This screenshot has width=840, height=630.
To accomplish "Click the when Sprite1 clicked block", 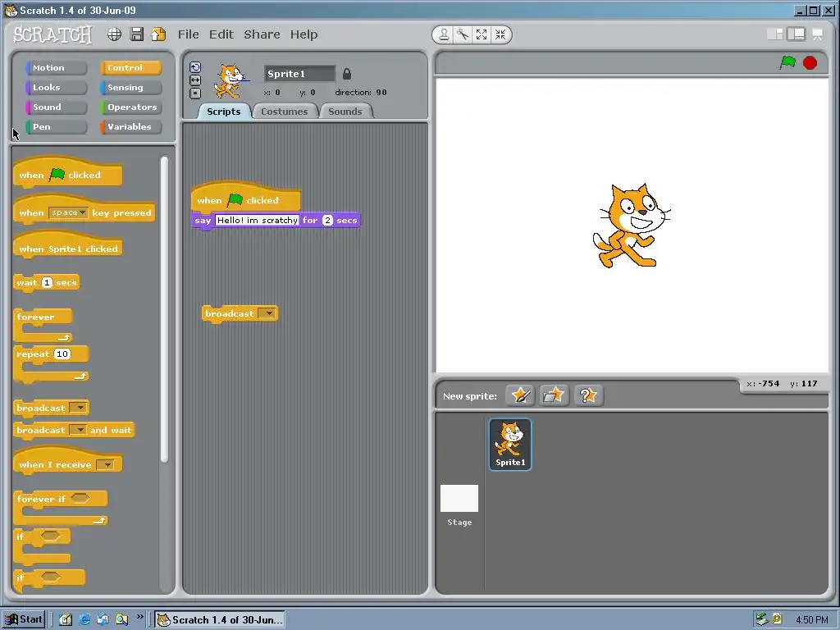I will 67,246.
